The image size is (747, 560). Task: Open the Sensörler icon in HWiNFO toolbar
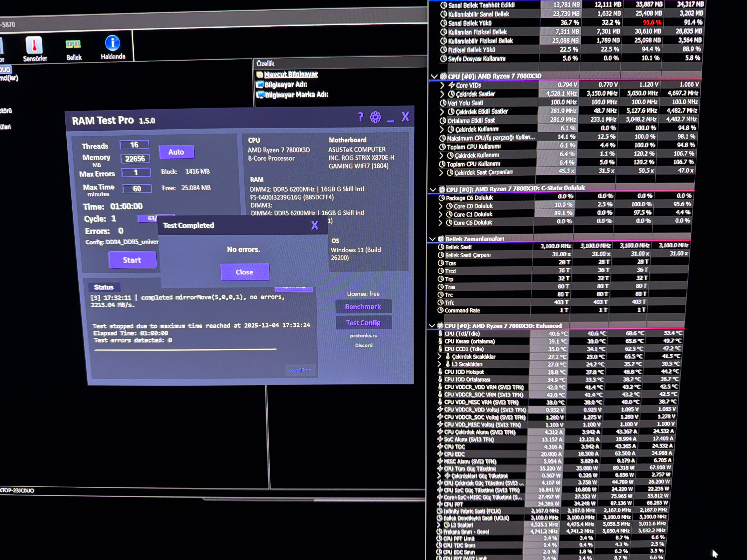click(34, 45)
